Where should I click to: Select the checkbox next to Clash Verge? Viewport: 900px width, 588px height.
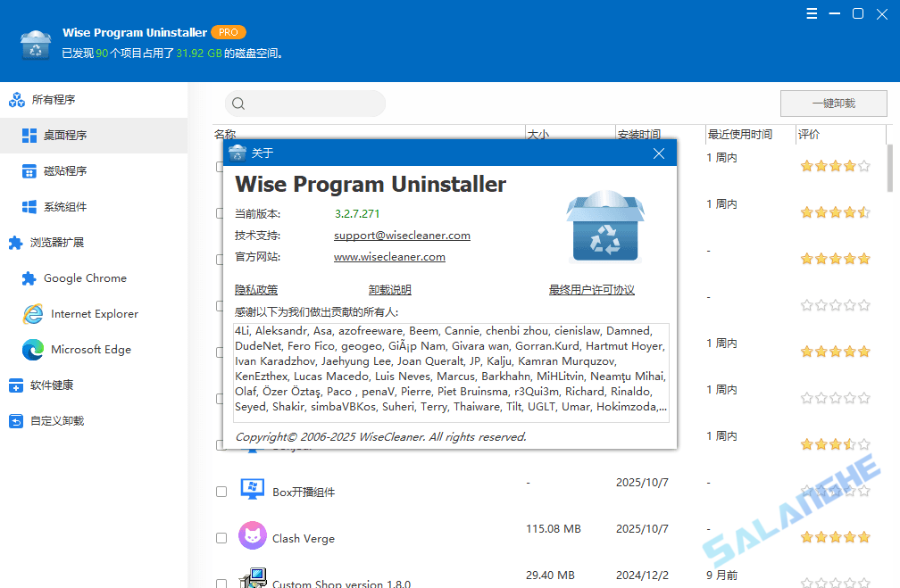point(221,537)
